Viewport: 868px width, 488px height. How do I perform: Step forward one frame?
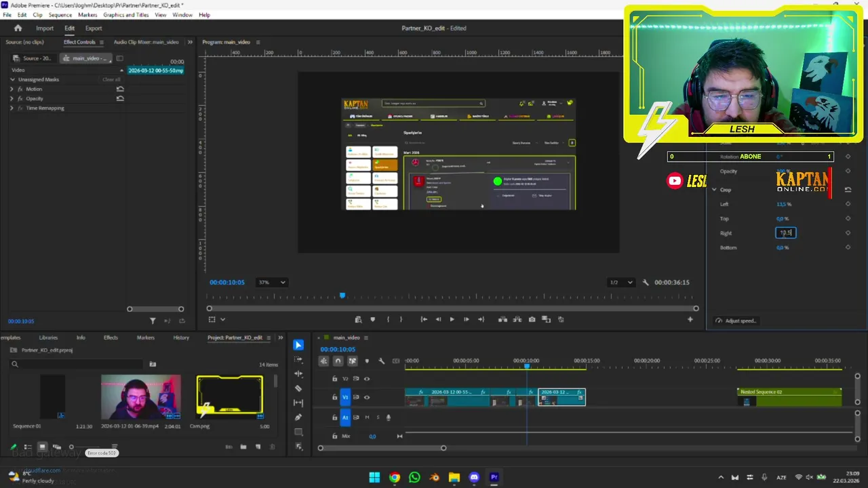coord(466,319)
